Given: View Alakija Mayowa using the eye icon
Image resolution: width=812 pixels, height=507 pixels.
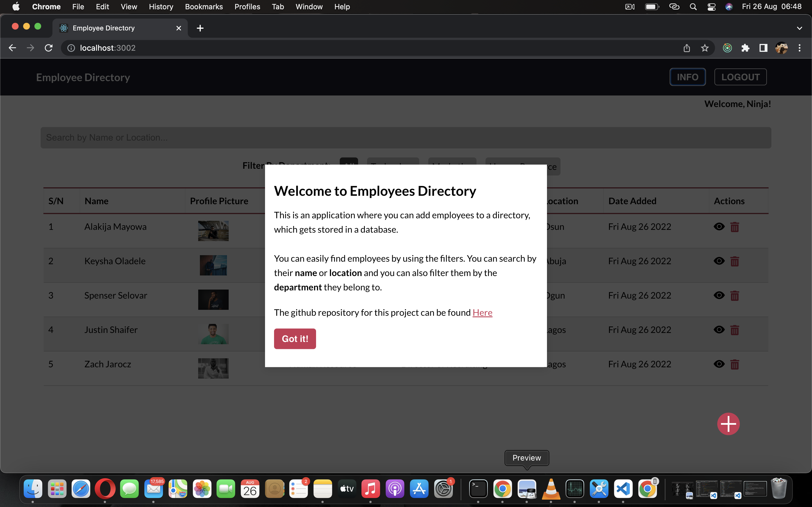Looking at the screenshot, I should pyautogui.click(x=719, y=227).
